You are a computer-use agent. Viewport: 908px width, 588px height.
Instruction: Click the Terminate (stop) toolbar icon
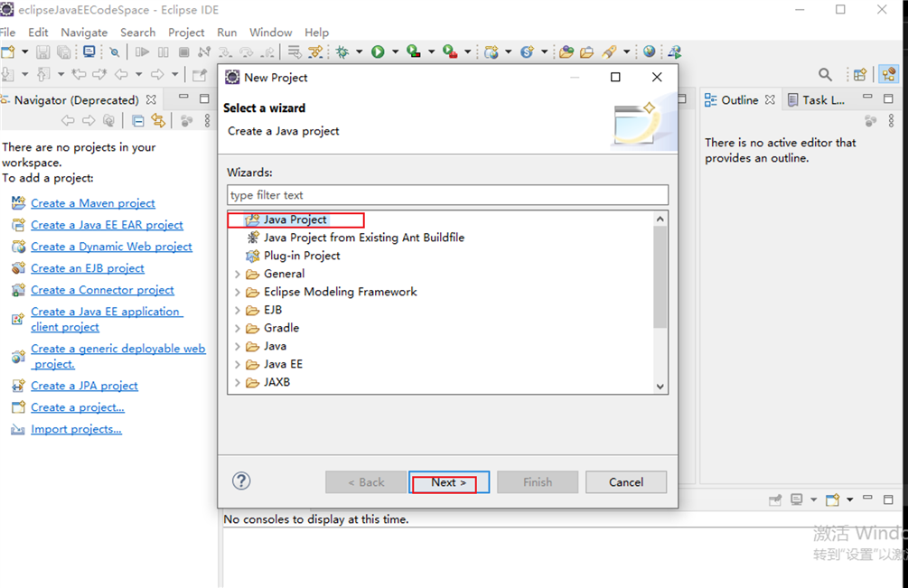[x=184, y=52]
